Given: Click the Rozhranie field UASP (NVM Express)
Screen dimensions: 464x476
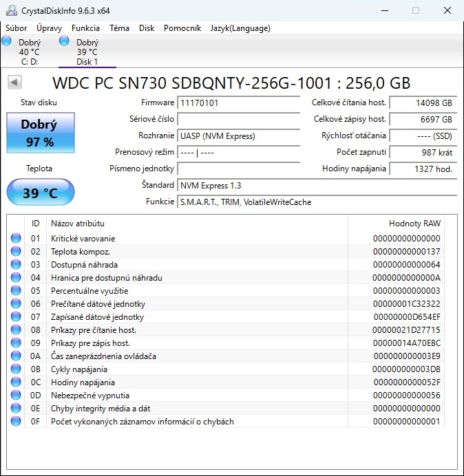Looking at the screenshot, I should pos(238,136).
